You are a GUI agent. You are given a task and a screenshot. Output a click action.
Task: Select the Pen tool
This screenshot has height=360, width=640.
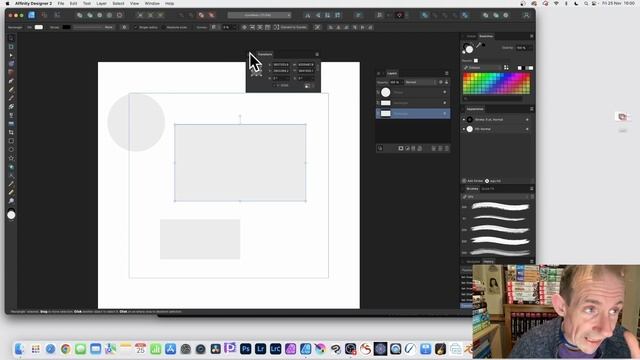(11, 81)
